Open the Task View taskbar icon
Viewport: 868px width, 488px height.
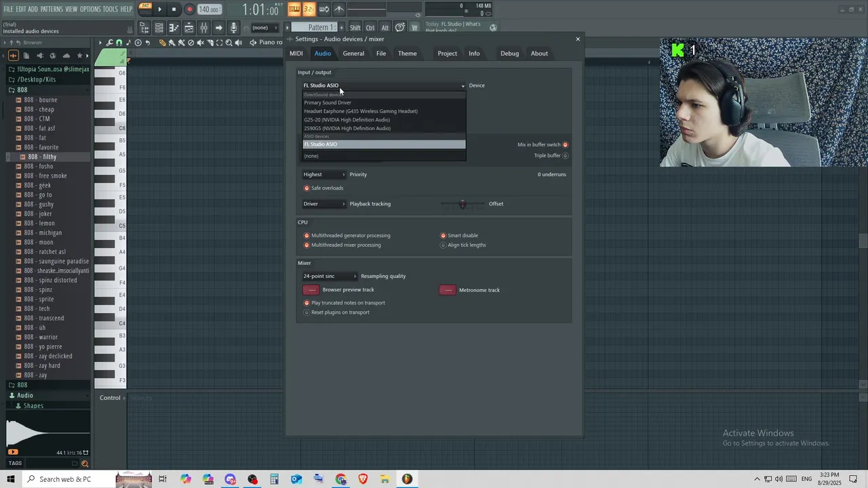[163, 479]
